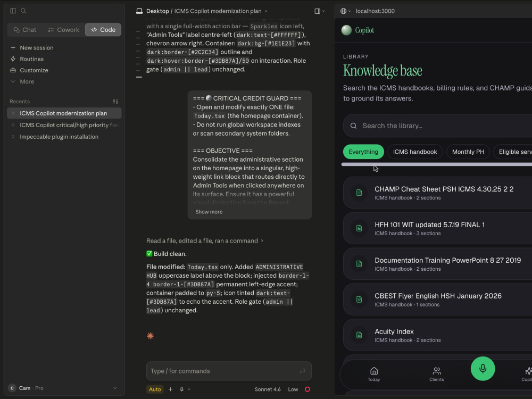Click the HFH 101 WIT document icon
Viewport: 532px width, 399px height.
(359, 228)
